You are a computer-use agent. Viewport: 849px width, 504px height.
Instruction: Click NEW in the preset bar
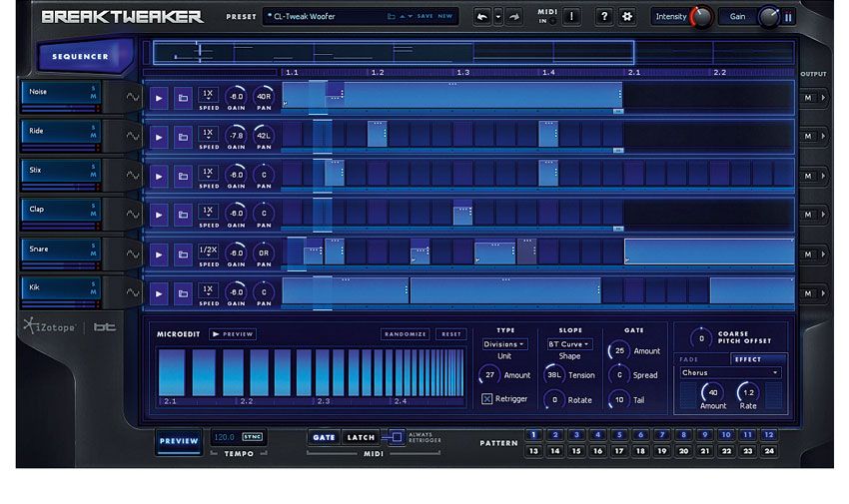point(445,17)
